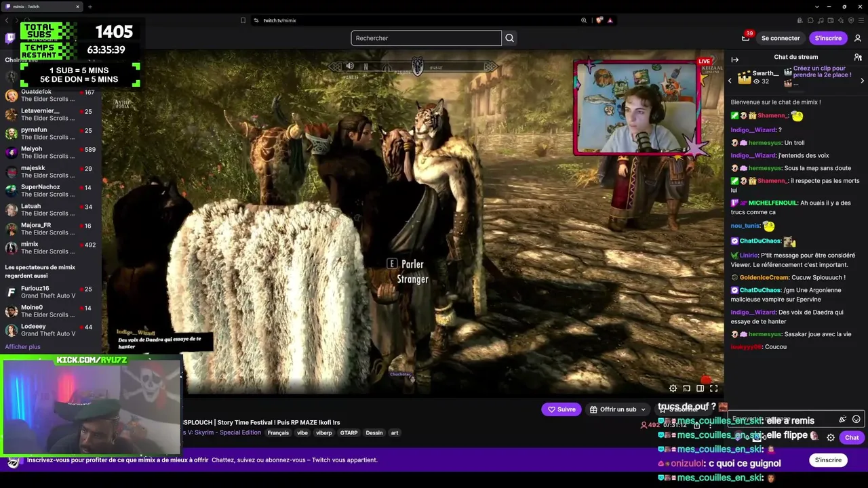Screen dimensions: 868x488
Task: Open the art stream tag
Action: 395,433
